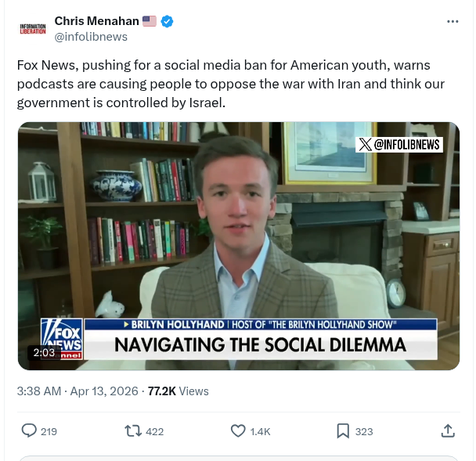Click the 219 replies count

click(x=49, y=431)
